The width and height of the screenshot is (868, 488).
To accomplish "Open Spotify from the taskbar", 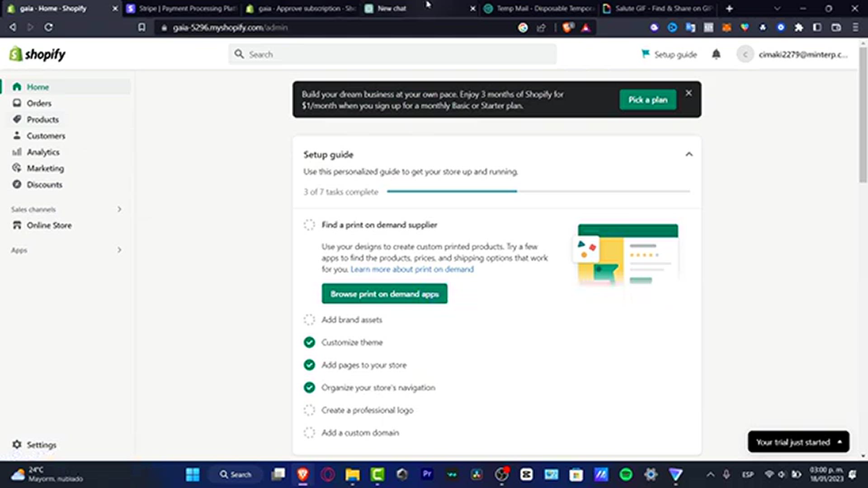I will point(626,474).
